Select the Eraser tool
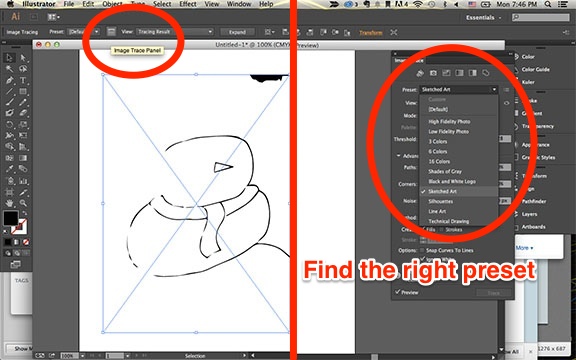576x360 pixels. [23, 113]
